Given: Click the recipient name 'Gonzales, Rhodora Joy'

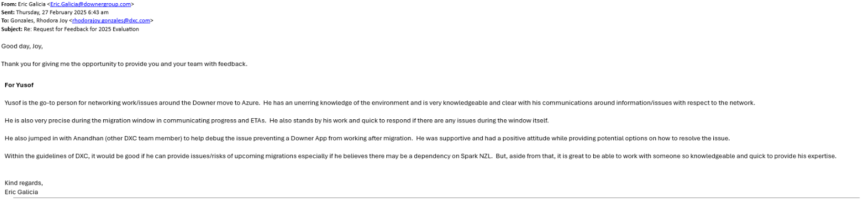Looking at the screenshot, I should [x=39, y=21].
